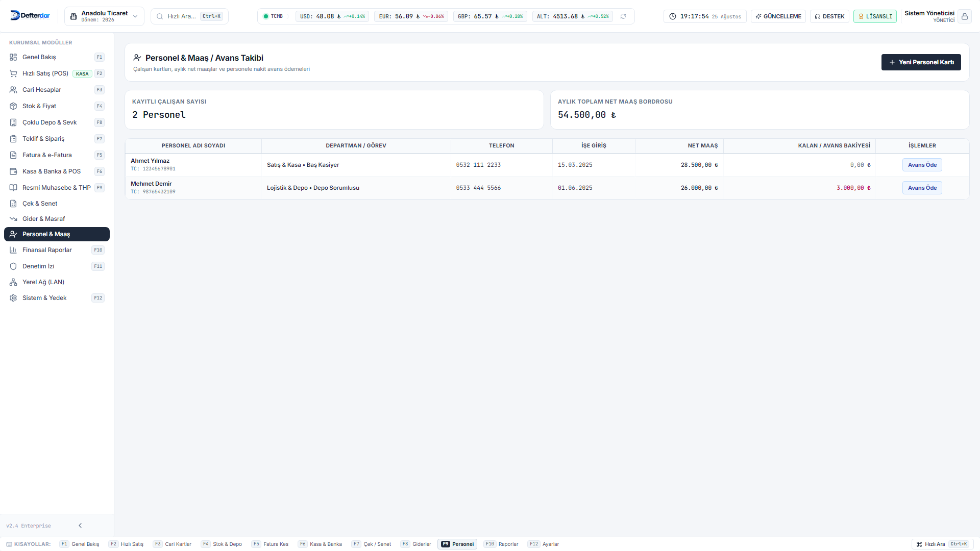
Task: Click Aylık Toplam Net Maaş Bordrosu card
Action: pyautogui.click(x=759, y=110)
